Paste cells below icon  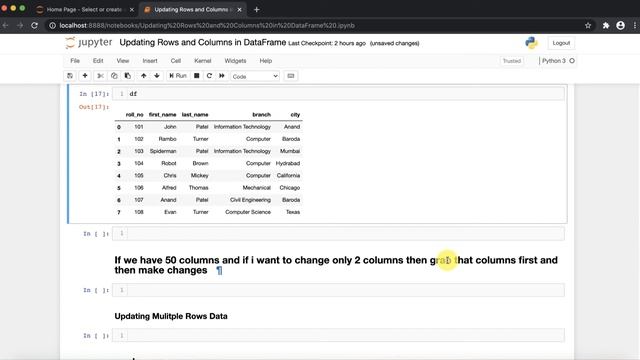click(128, 76)
